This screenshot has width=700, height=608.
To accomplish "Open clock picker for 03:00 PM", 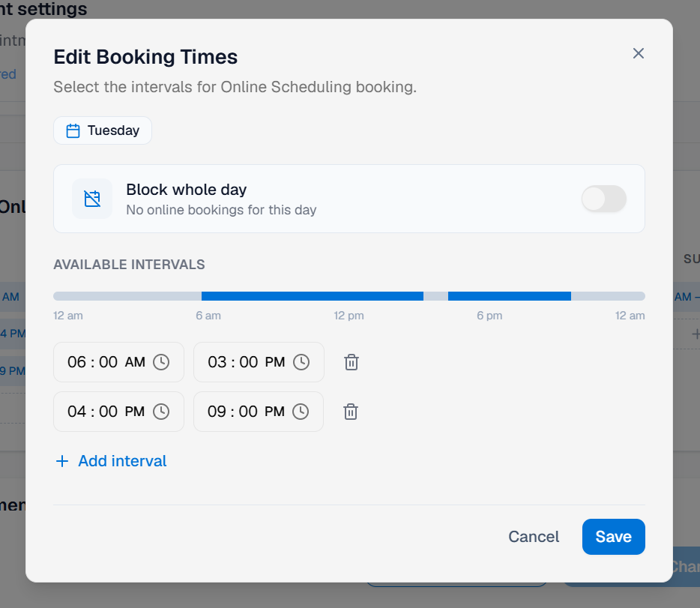I will tap(301, 362).
